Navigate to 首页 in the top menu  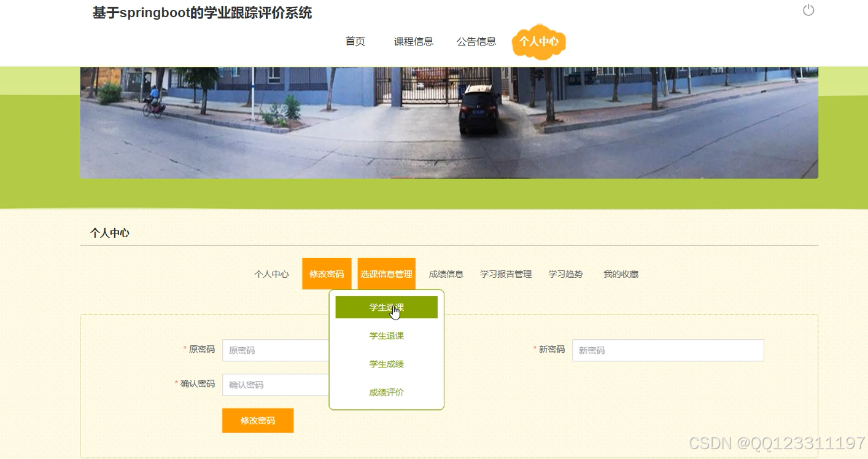(355, 41)
